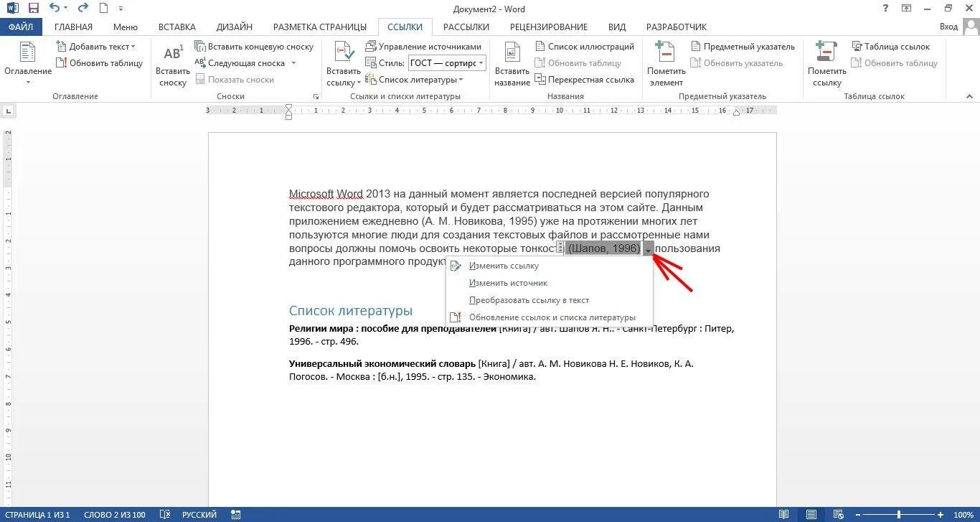This screenshot has width=980, height=522.
Task: Click СТРАНИЦА 1 ИЗ 1 in status bar
Action: click(x=37, y=515)
